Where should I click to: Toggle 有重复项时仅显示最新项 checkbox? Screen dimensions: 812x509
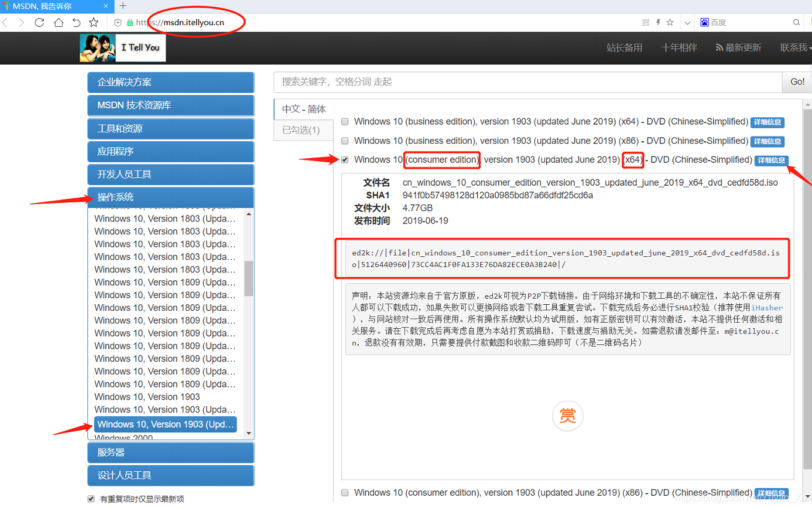[x=91, y=499]
